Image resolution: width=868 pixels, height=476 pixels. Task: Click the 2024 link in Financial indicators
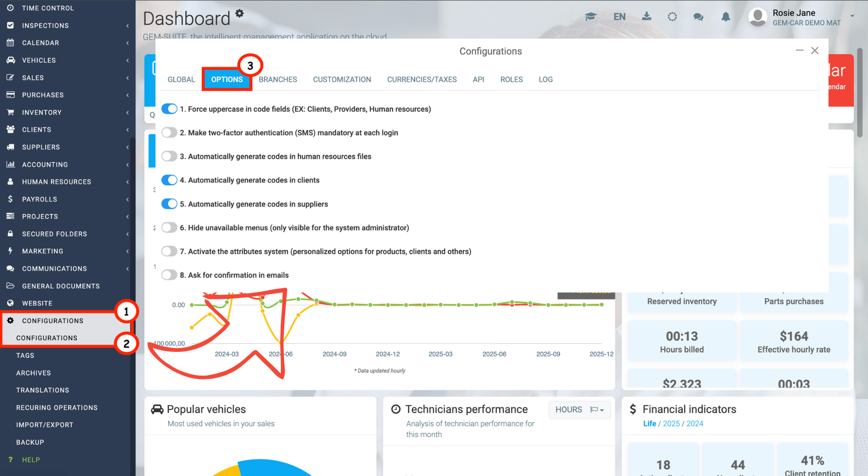695,423
